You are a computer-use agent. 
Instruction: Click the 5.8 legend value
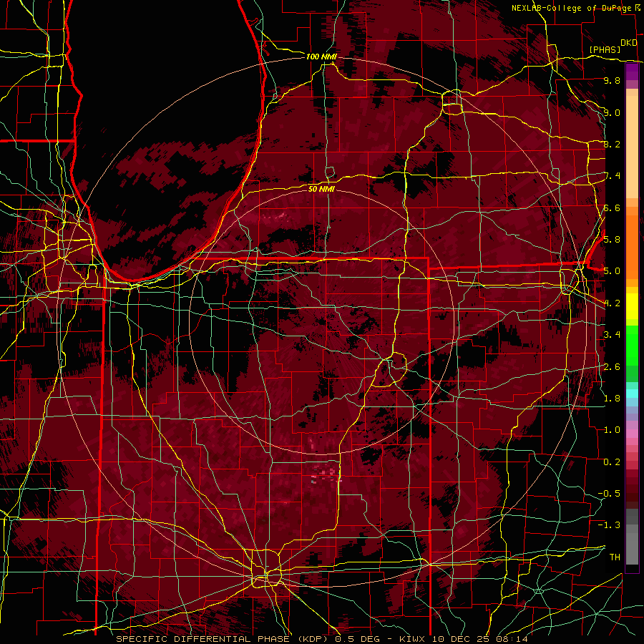[612, 240]
